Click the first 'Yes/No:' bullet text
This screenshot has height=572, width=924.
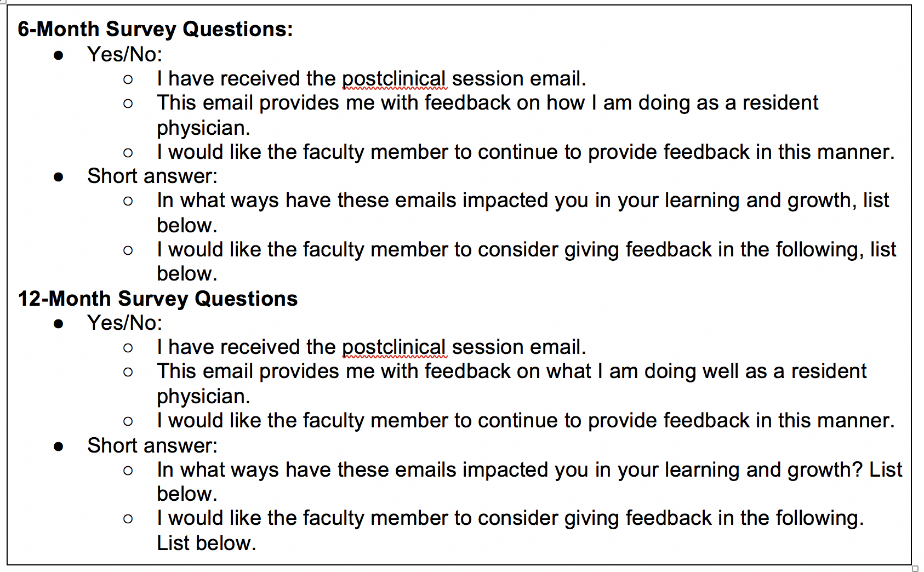(x=125, y=54)
